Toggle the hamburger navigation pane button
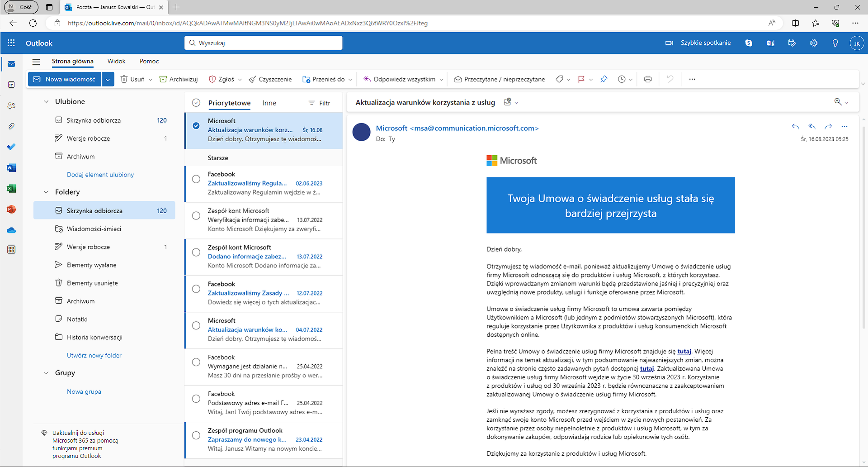 [36, 62]
